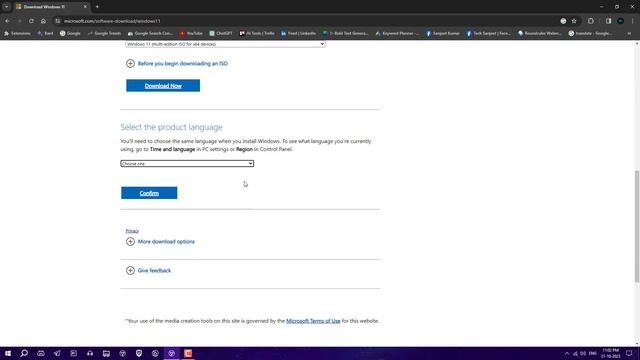Screen dimensions: 640x360
Task: Open the Feed LinkedIn bookmark
Action: coord(298,33)
